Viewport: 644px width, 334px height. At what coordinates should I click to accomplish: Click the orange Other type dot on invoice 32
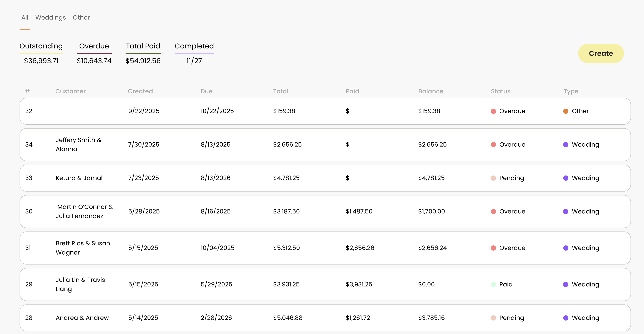566,111
